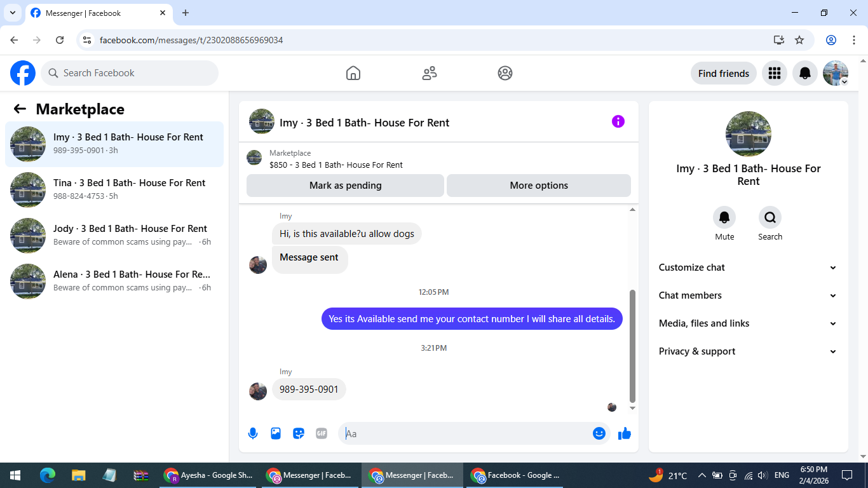868x488 pixels.
Task: Click Find friends button
Action: coord(724,73)
